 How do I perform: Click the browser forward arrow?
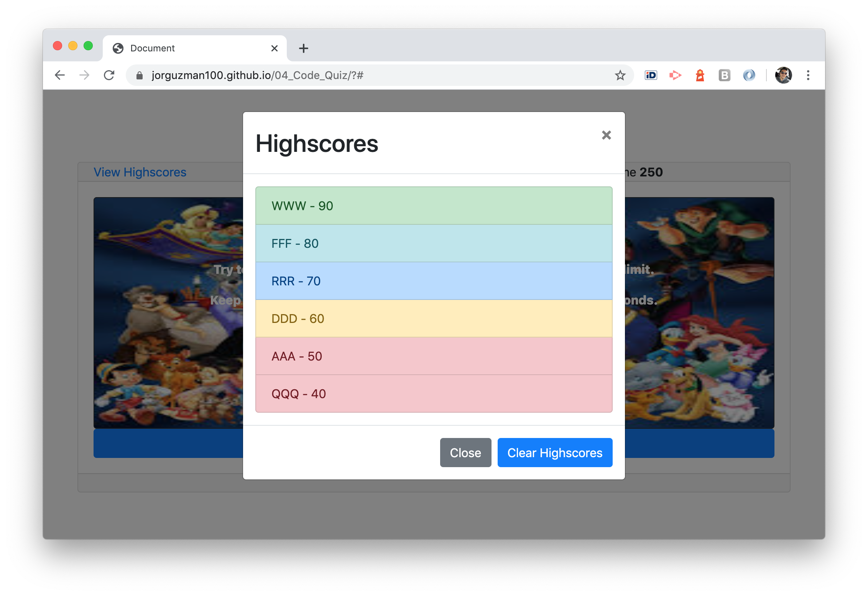(84, 75)
